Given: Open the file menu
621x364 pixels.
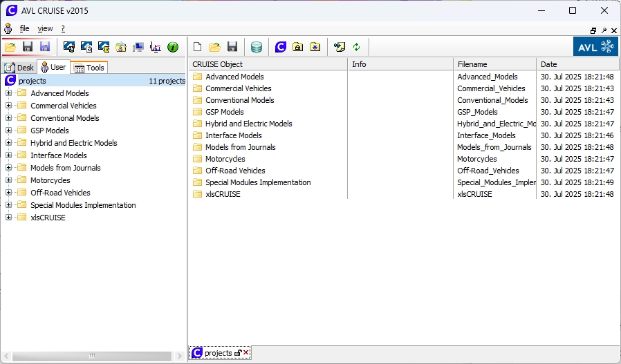Looking at the screenshot, I should pos(25,28).
